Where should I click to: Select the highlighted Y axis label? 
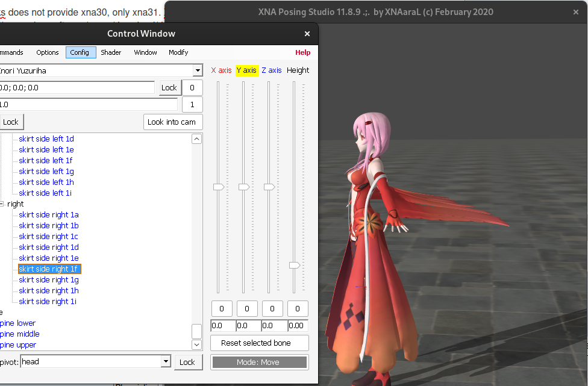point(247,70)
